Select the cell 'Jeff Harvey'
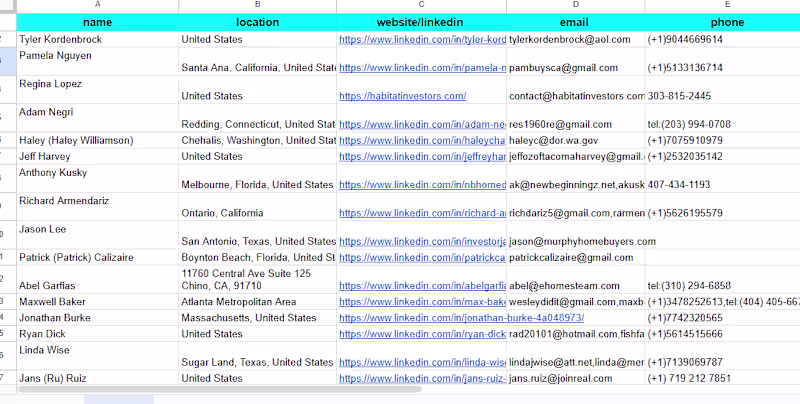This screenshot has width=800, height=404. (97, 156)
